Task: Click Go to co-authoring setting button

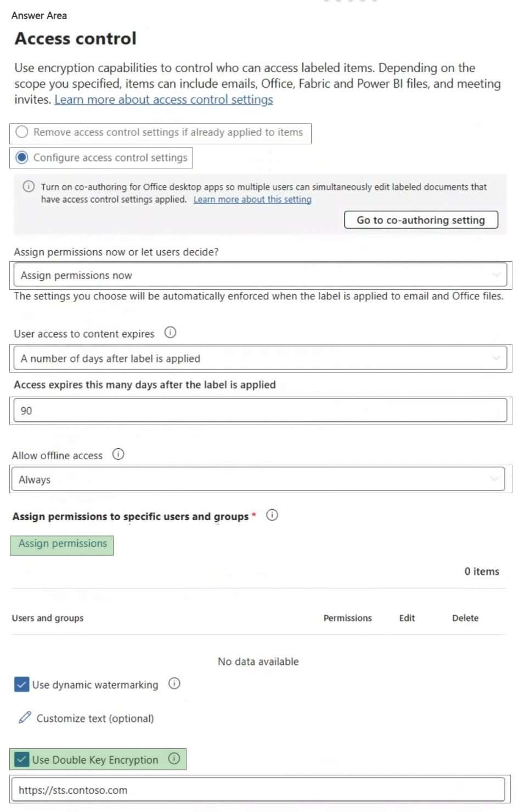Action: tap(421, 220)
